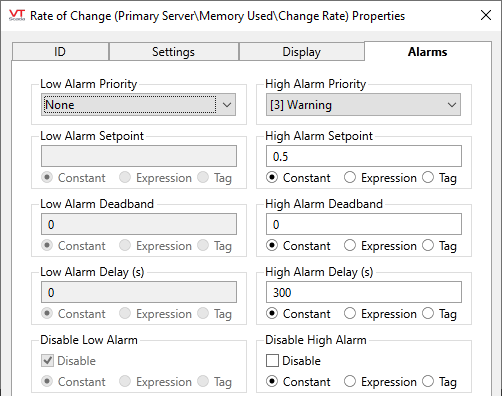Select Tag option for High Alarm Setpoint
This screenshot has width=502, height=396.
point(439,178)
